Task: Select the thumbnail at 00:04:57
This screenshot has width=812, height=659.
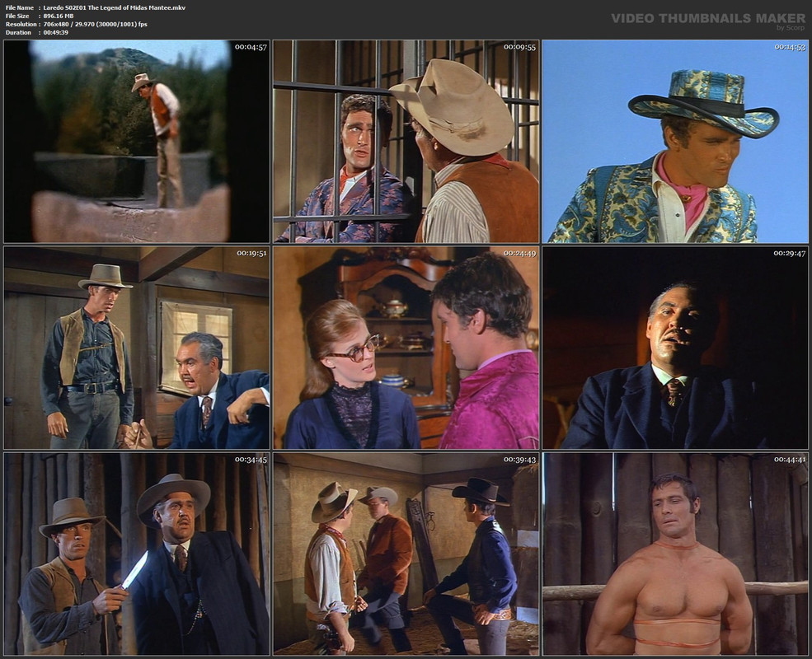Action: point(137,141)
